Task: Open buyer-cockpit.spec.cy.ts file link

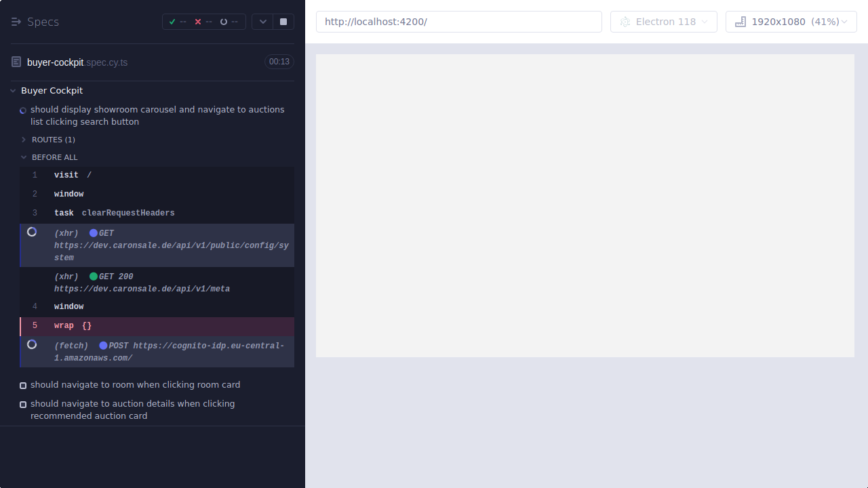Action: [77, 62]
